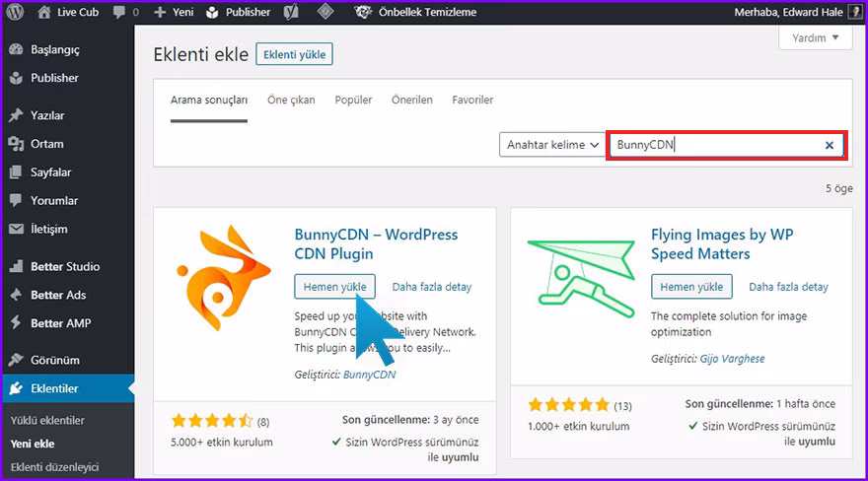Click the Publisher sidebar icon

16,78
